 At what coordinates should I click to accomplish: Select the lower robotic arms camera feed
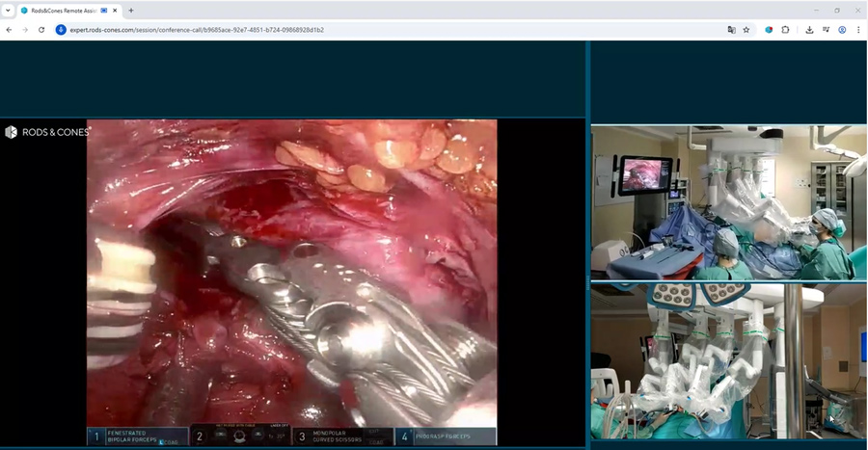coord(728,361)
